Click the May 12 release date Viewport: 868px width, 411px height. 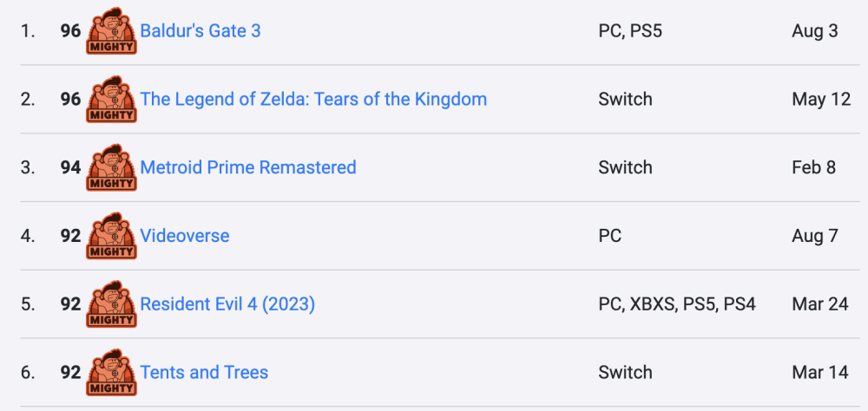point(821,99)
